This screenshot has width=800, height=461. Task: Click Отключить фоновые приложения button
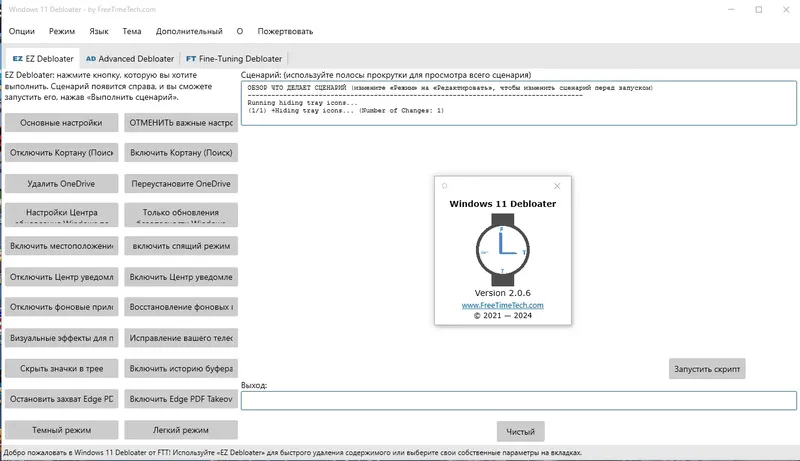(x=61, y=307)
